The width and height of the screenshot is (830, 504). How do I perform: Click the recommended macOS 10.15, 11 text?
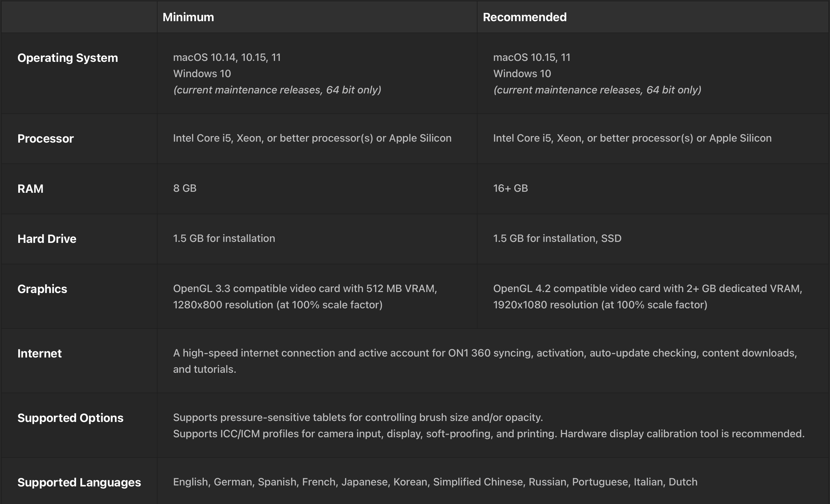[x=532, y=57]
